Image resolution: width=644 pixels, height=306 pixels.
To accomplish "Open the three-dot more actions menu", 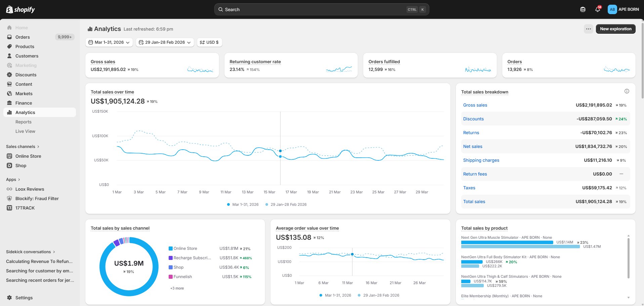I will (588, 29).
